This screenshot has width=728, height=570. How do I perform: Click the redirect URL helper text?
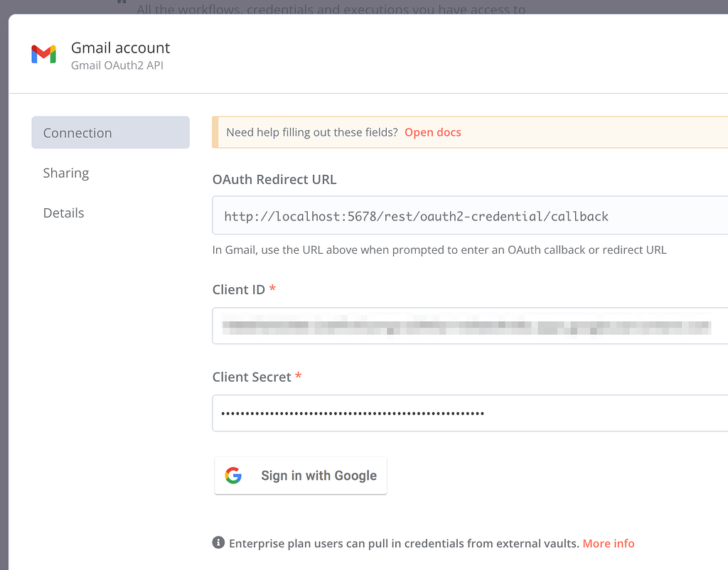pos(439,249)
